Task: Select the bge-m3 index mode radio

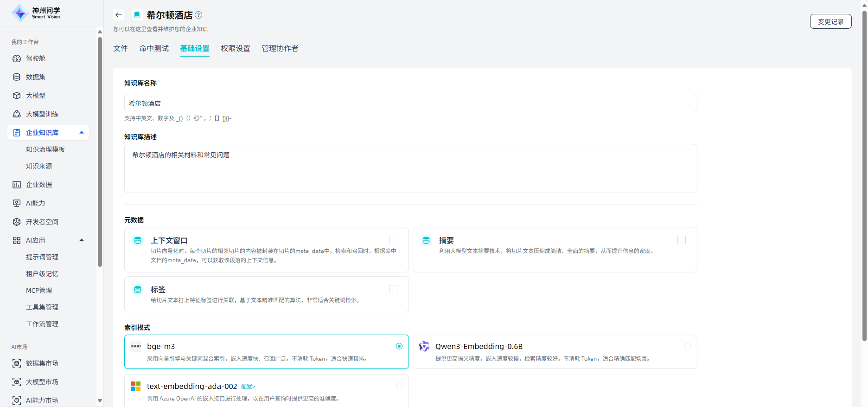Action: (399, 346)
